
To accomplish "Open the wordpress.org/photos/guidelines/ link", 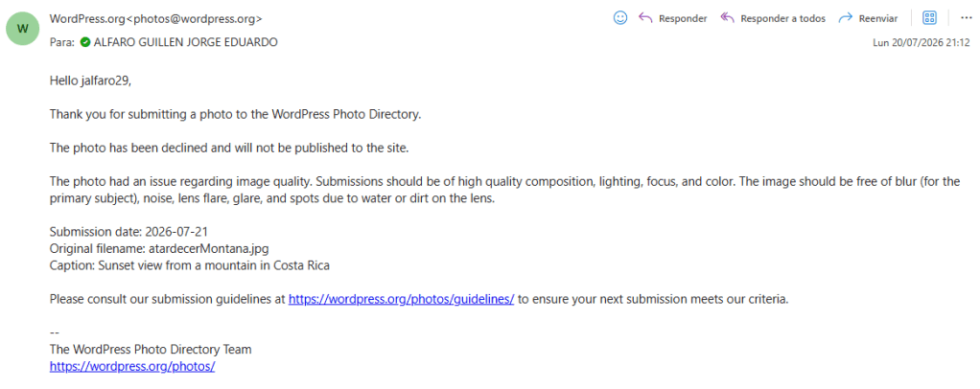I will click(401, 299).
